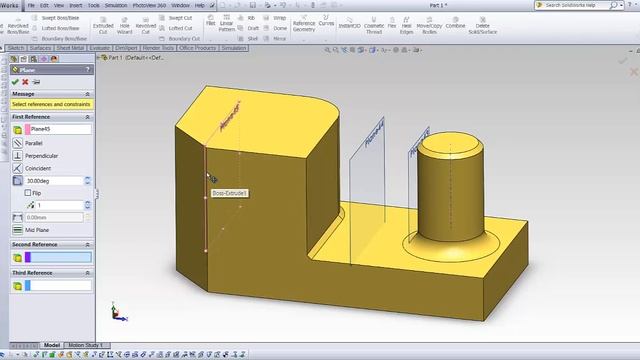Viewport: 640px width, 360px height.
Task: Click the Linear Pattern tool
Action: pyautogui.click(x=227, y=23)
